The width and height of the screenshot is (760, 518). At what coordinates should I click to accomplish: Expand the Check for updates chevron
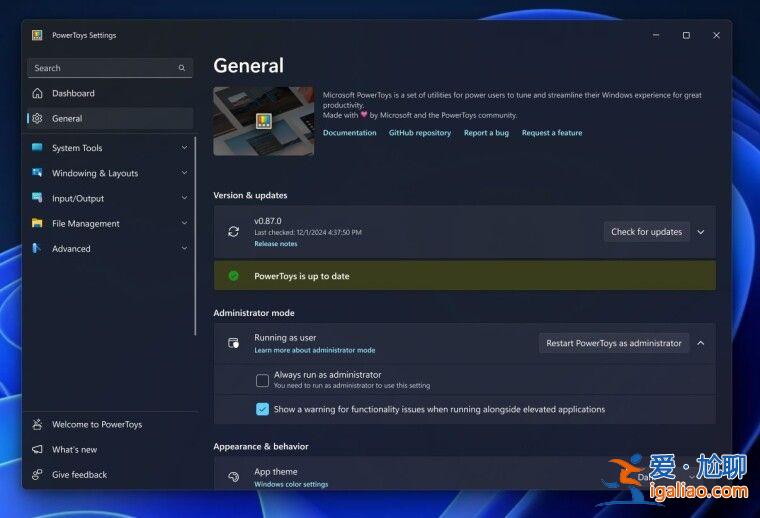point(700,232)
